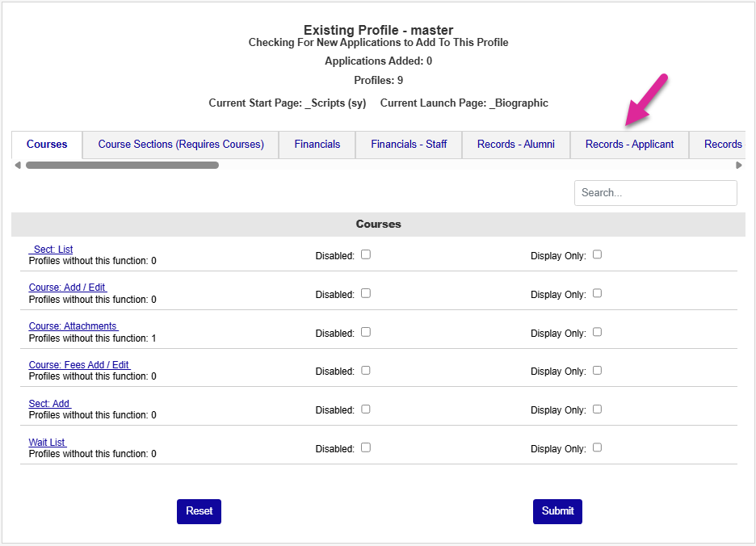Viewport: 756px width, 546px height.
Task: Check Disabled for _Sect: List
Action: point(366,254)
